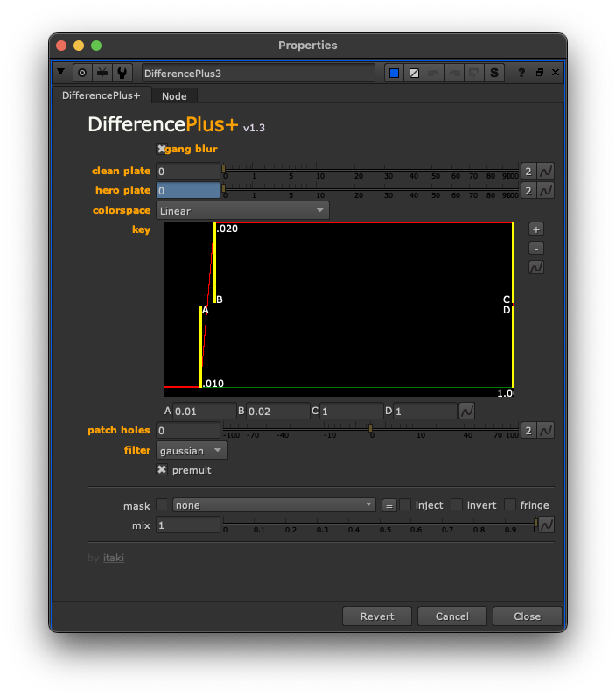Disable the premult checkbox

click(162, 470)
